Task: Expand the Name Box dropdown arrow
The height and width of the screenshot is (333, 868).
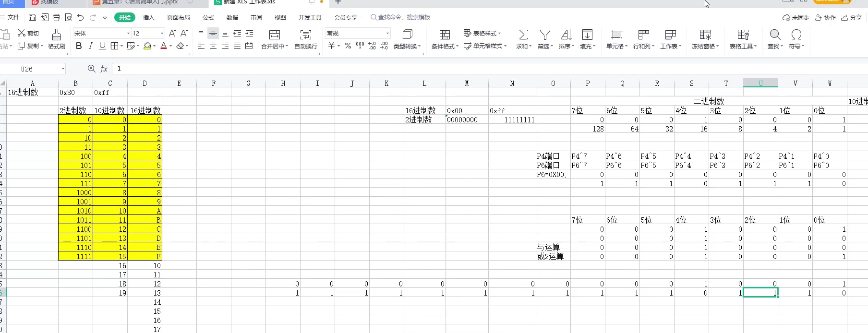Action: 63,69
